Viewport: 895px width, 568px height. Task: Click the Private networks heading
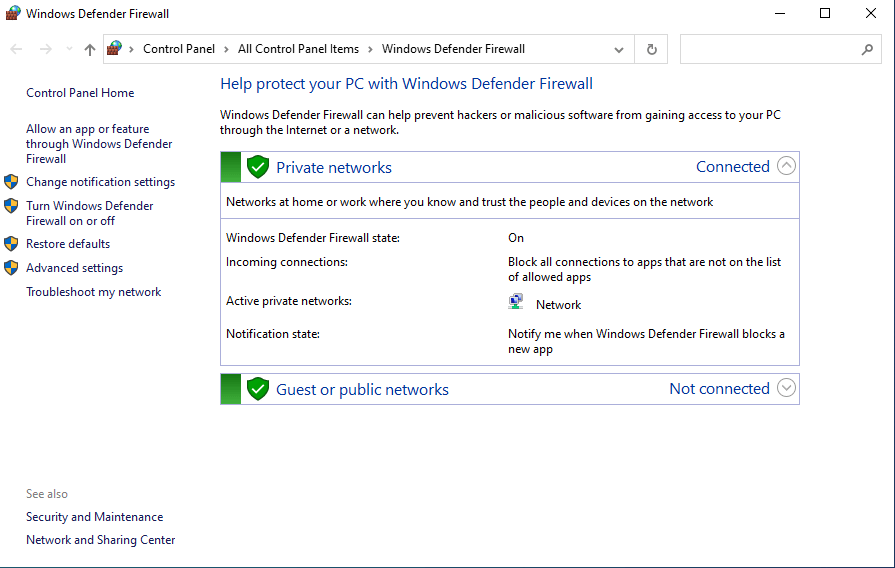tap(334, 167)
